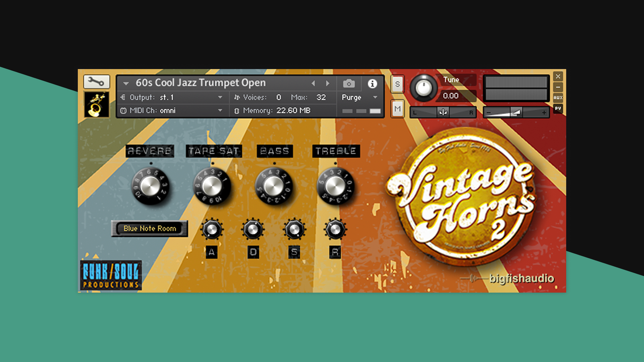Click the Bass knob
The height and width of the screenshot is (362, 644).
(x=274, y=187)
